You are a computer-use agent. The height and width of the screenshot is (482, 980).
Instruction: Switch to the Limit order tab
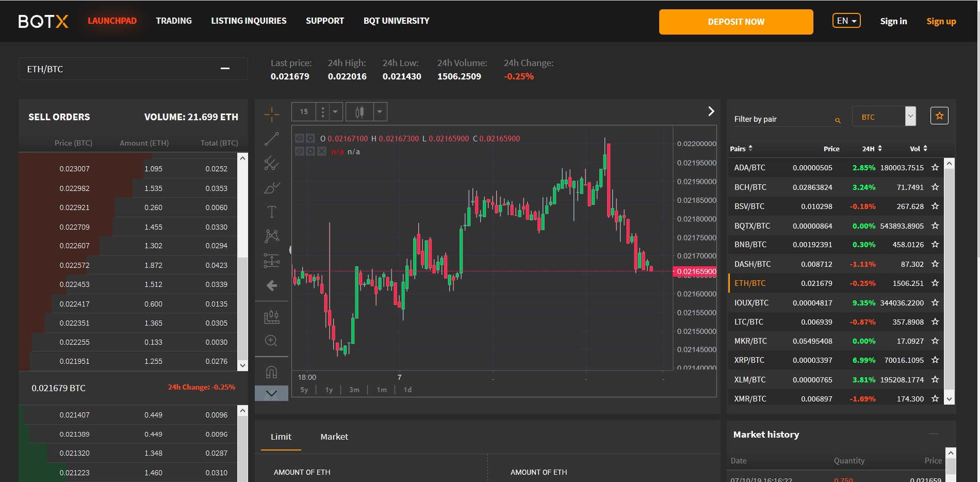pos(281,437)
